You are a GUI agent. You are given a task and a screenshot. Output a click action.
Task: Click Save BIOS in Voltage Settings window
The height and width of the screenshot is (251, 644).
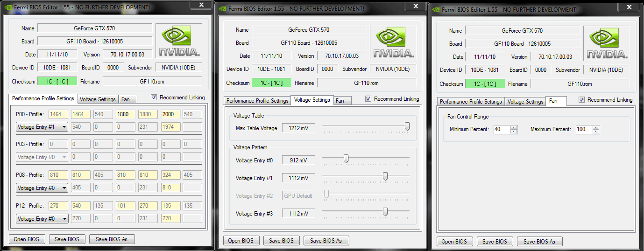(x=282, y=240)
